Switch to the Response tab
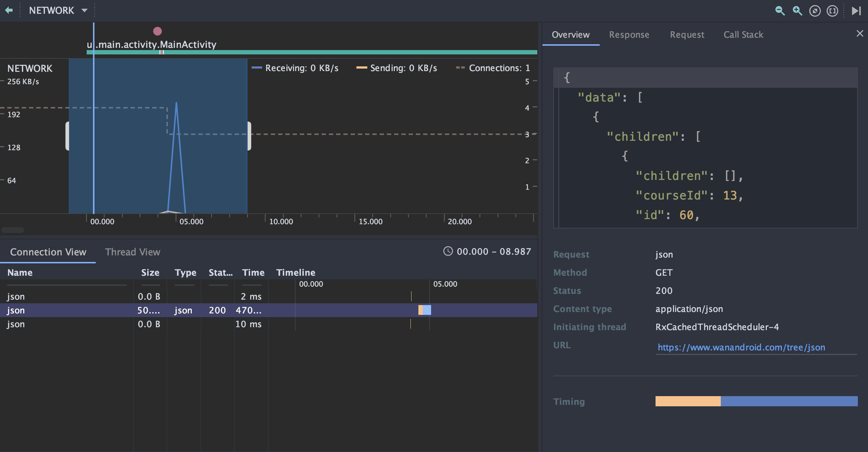868x452 pixels. click(629, 35)
